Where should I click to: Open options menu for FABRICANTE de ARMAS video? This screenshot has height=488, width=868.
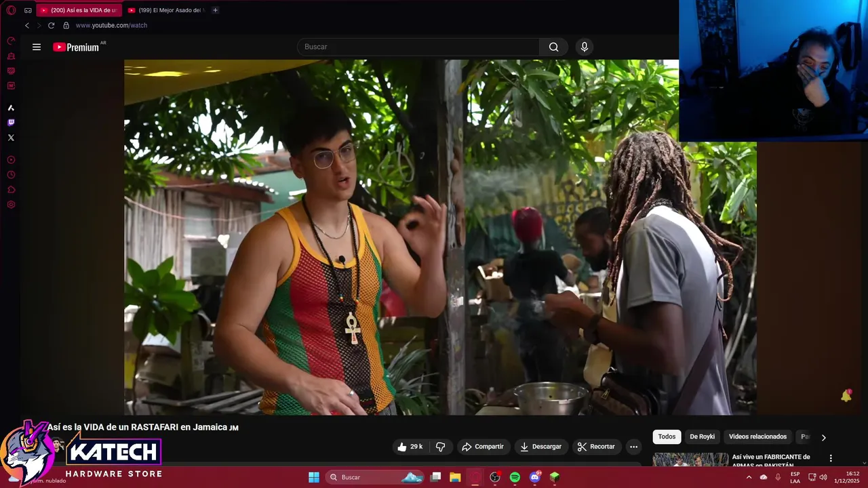[831, 458]
